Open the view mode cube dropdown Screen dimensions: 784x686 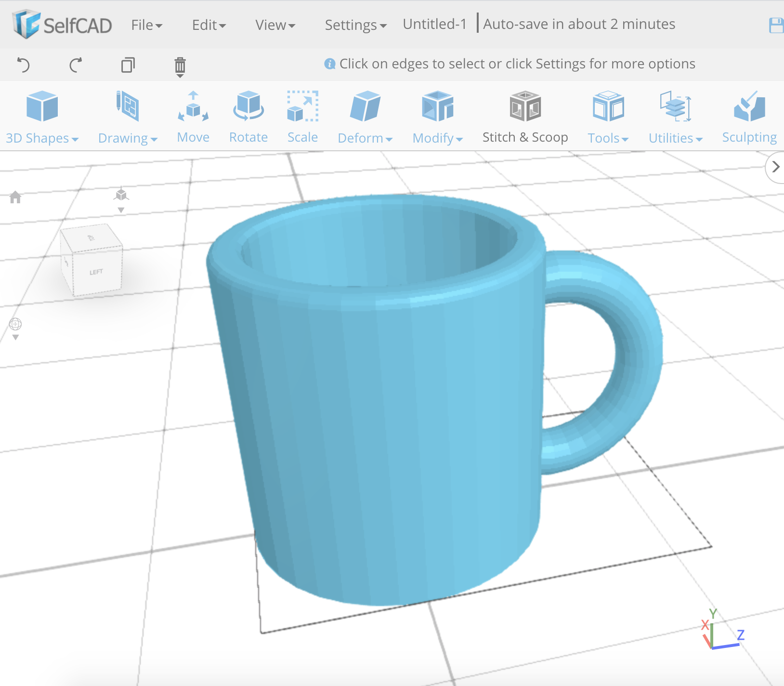point(121,199)
